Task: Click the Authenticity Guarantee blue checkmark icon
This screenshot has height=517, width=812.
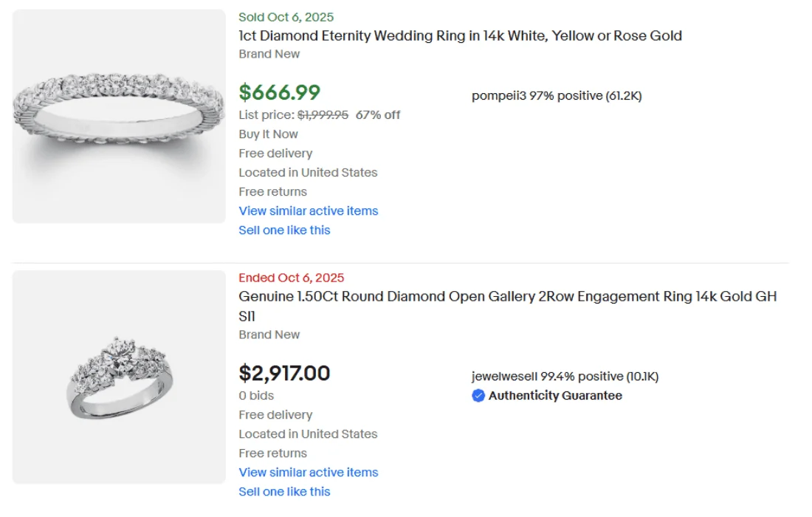Action: [x=478, y=396]
